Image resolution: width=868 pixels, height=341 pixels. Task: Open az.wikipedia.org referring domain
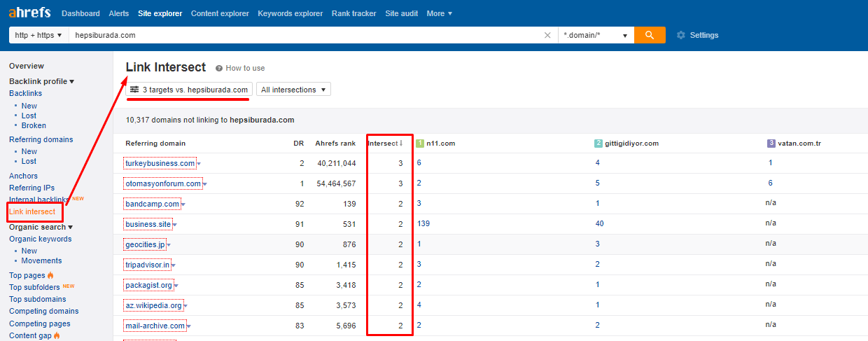[x=153, y=305]
